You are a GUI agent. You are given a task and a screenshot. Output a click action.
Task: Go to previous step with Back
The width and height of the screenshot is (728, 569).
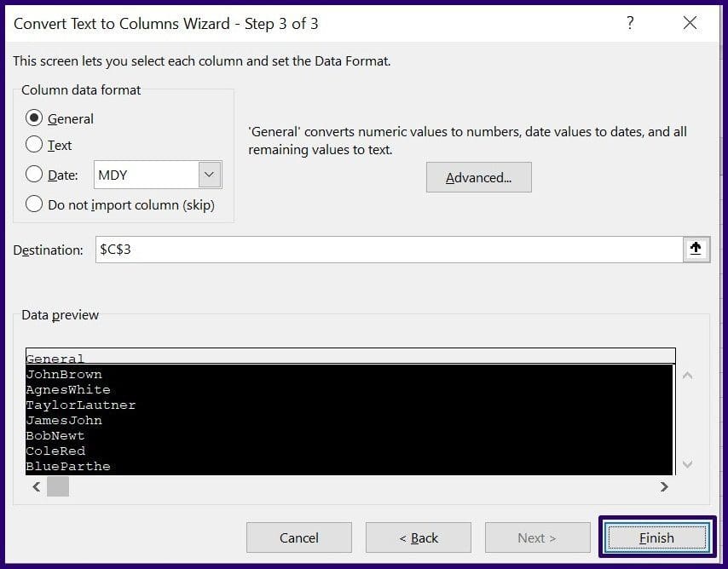419,537
